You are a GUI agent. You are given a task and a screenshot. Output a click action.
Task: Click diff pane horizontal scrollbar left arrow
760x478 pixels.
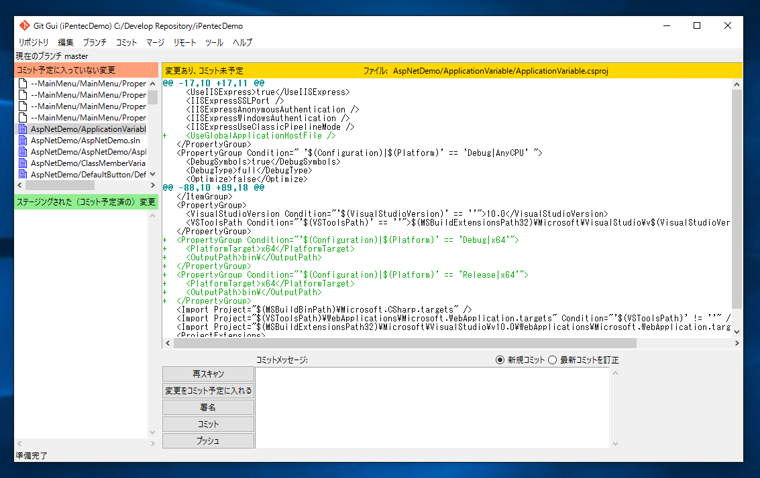pos(168,343)
